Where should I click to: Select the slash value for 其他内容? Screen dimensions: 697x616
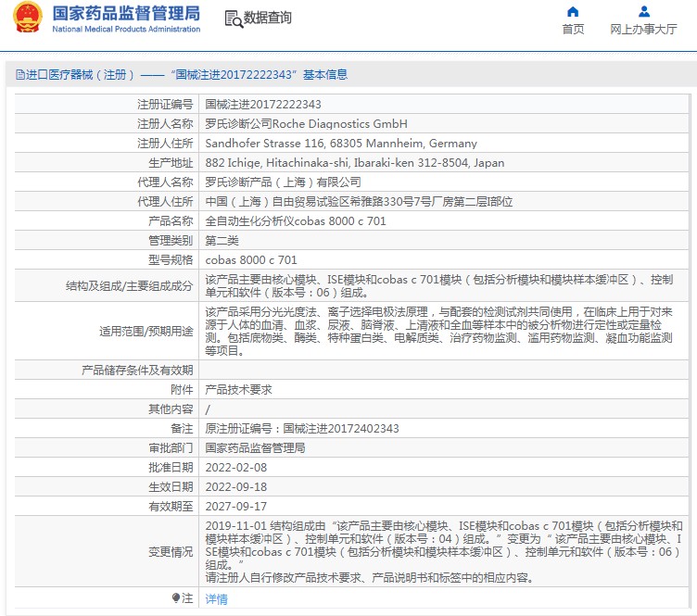[x=208, y=409]
